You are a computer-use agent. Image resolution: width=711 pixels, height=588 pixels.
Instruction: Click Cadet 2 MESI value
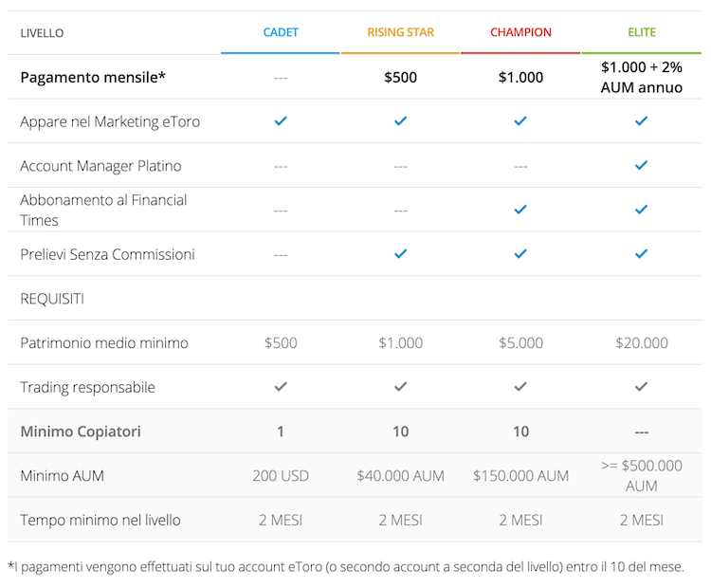tap(281, 520)
